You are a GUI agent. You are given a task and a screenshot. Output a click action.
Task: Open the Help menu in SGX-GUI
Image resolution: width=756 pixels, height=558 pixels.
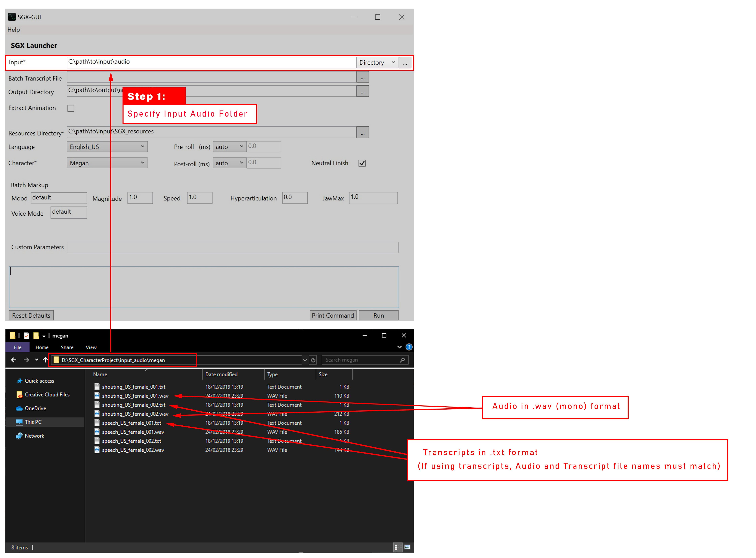[x=13, y=30]
